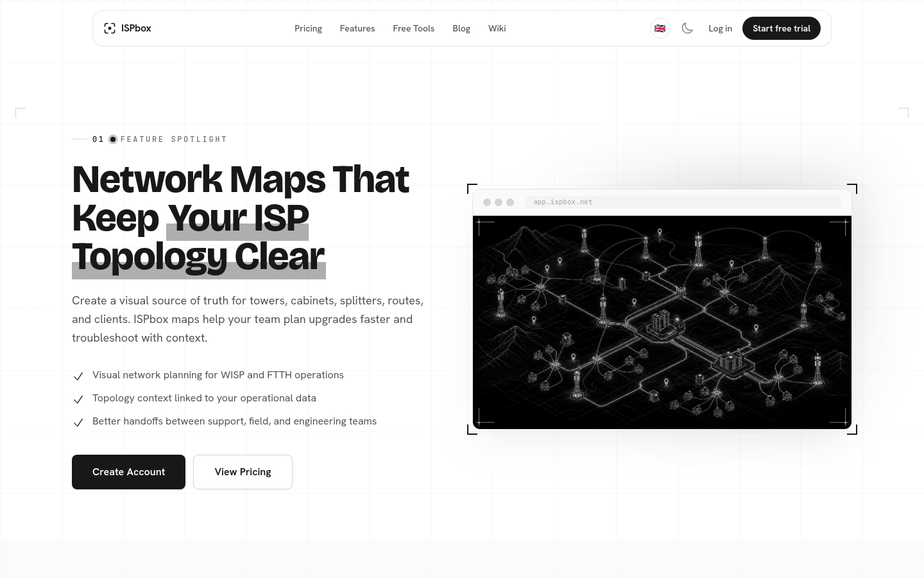The height and width of the screenshot is (578, 924).
Task: Click the Log in link
Action: (x=720, y=28)
